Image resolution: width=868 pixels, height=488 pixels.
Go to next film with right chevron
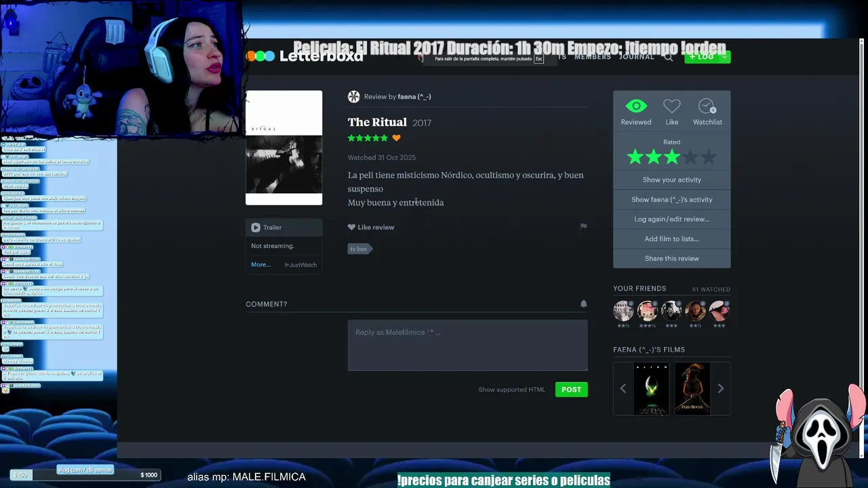[721, 388]
